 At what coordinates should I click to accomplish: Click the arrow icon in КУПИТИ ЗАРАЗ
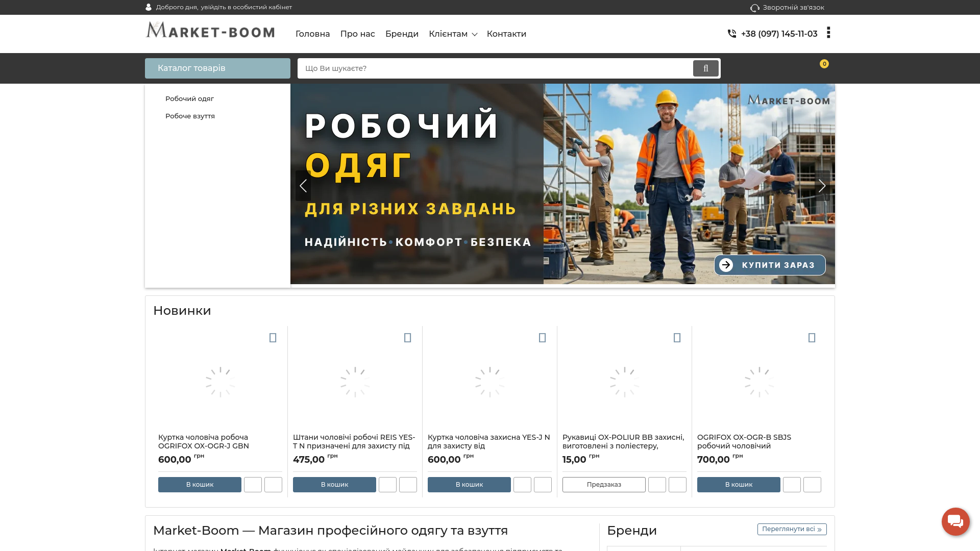pyautogui.click(x=726, y=265)
